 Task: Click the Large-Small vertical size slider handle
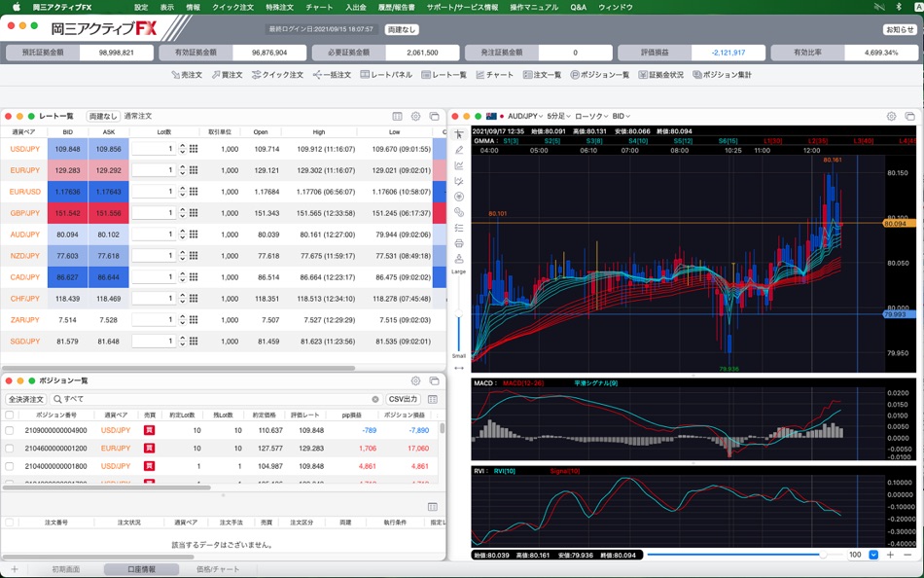(x=458, y=315)
